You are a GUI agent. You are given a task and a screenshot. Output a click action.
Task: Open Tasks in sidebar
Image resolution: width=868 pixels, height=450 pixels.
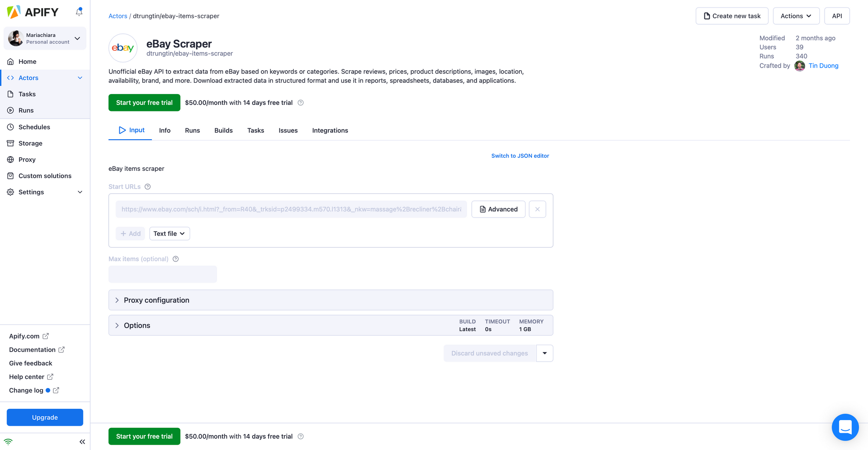coord(45,94)
